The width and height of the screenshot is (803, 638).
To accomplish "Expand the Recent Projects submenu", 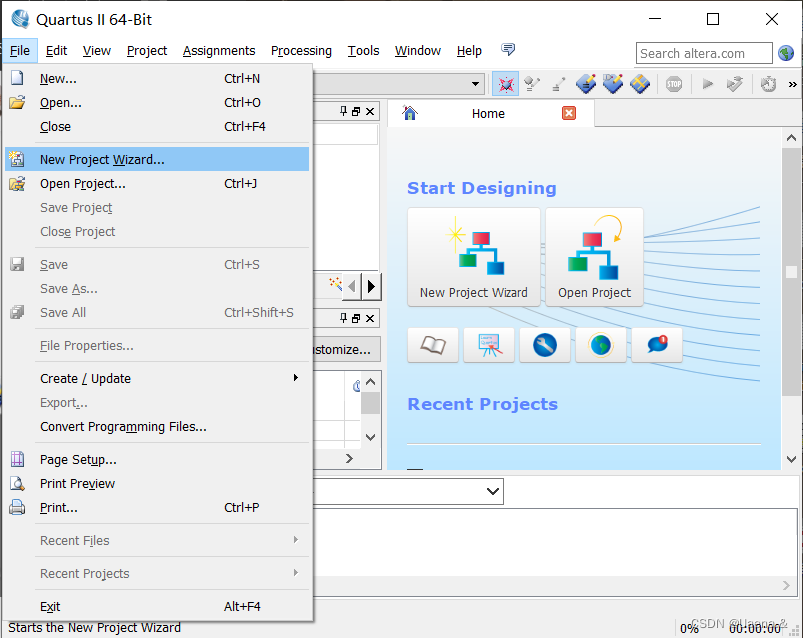I will 295,572.
